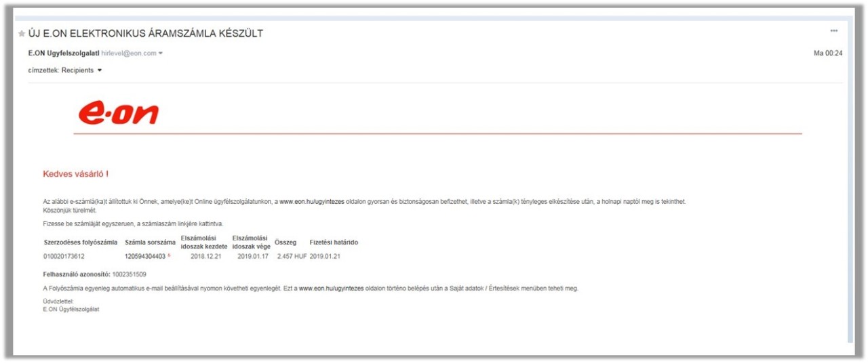
Task: Click the red Kedves vásárló greeting
Action: (75, 174)
